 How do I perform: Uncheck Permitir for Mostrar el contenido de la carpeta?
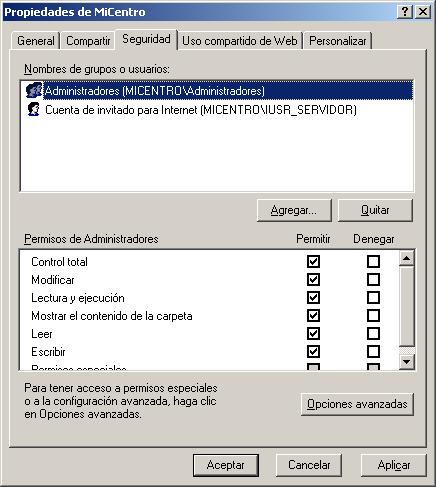click(x=313, y=316)
